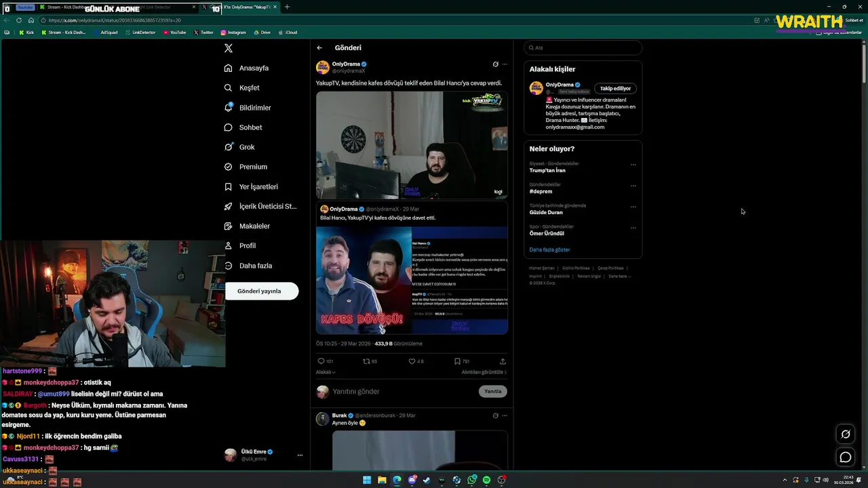Click the Grok icon on Burak's reply
868x488 pixels.
(x=495, y=415)
